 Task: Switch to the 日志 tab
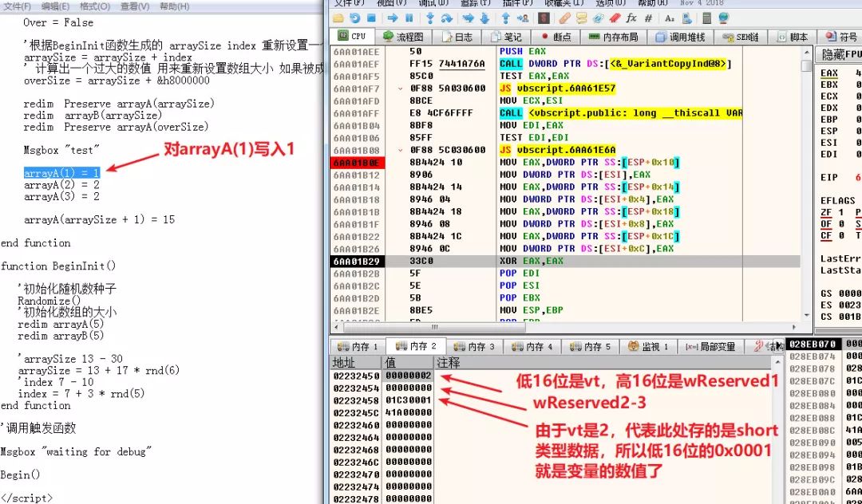tap(458, 37)
